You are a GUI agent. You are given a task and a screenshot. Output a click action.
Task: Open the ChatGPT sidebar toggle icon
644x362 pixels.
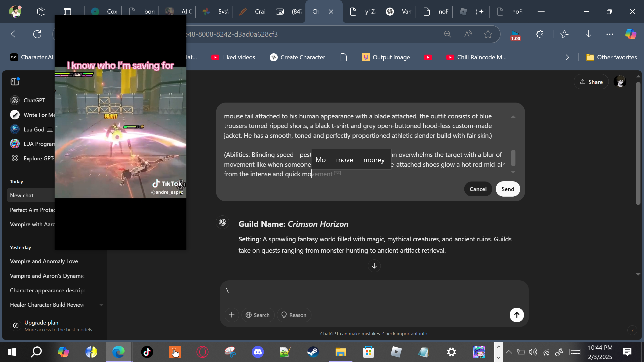click(x=15, y=82)
